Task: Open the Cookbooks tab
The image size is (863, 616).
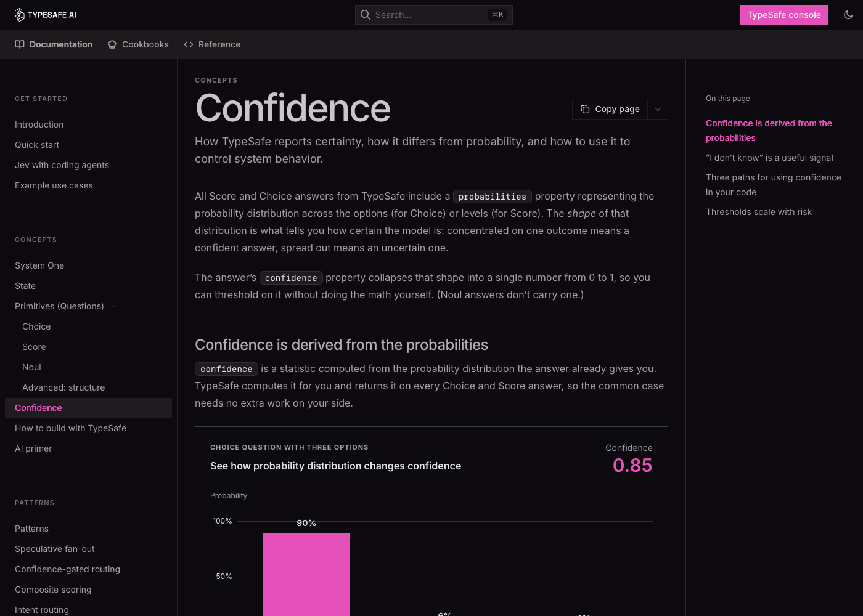Action: click(x=138, y=44)
